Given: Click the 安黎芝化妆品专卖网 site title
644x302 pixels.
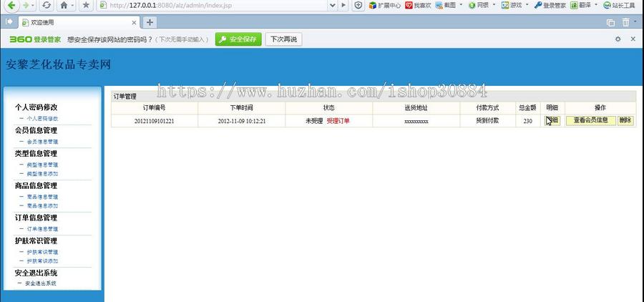Looking at the screenshot, I should pyautogui.click(x=59, y=64).
